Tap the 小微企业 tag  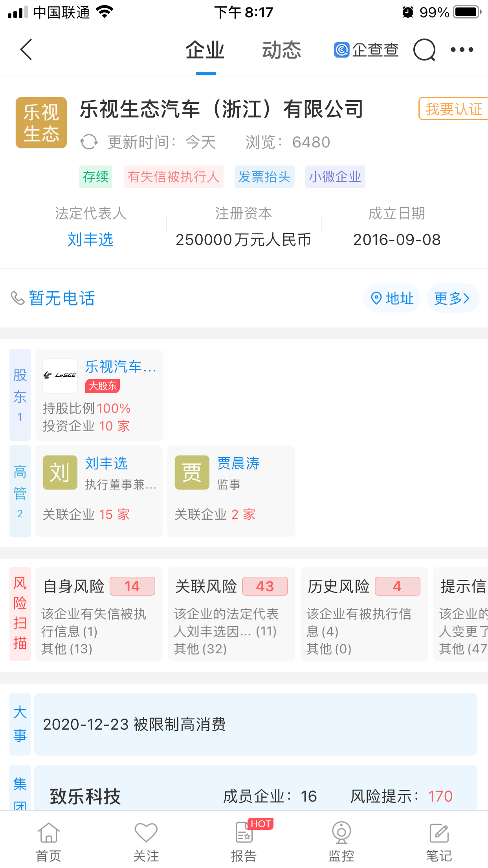tap(335, 177)
